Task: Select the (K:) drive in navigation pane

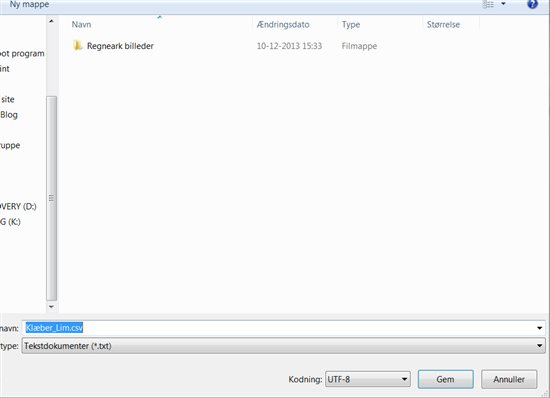Action: point(10,222)
